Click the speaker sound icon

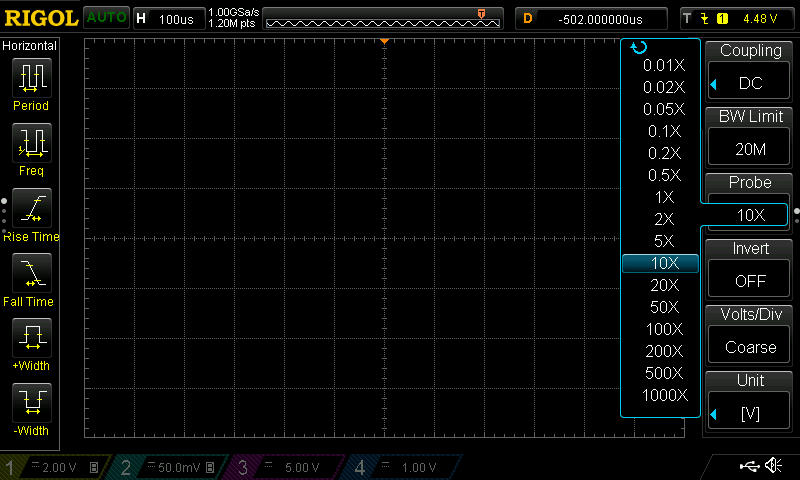pyautogui.click(x=773, y=466)
